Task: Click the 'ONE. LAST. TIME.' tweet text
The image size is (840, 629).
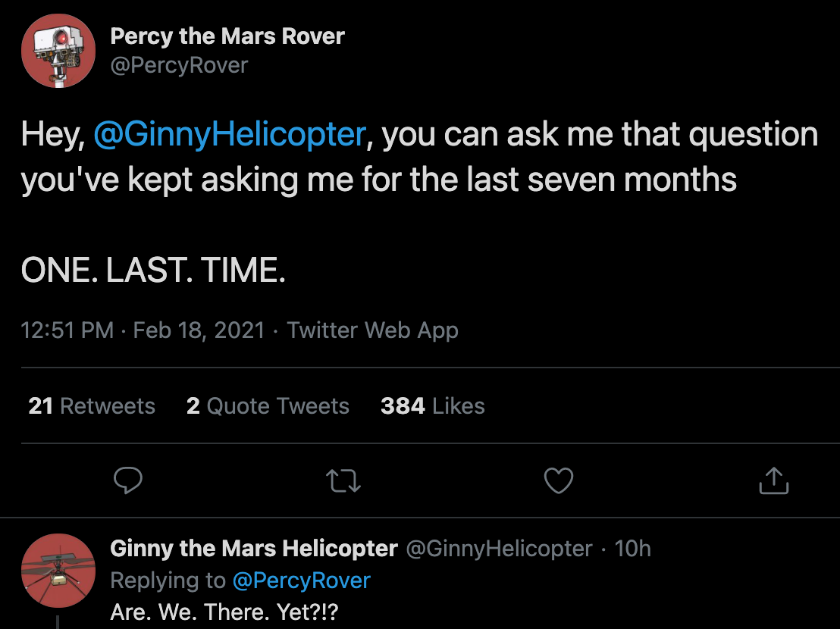Action: click(153, 271)
